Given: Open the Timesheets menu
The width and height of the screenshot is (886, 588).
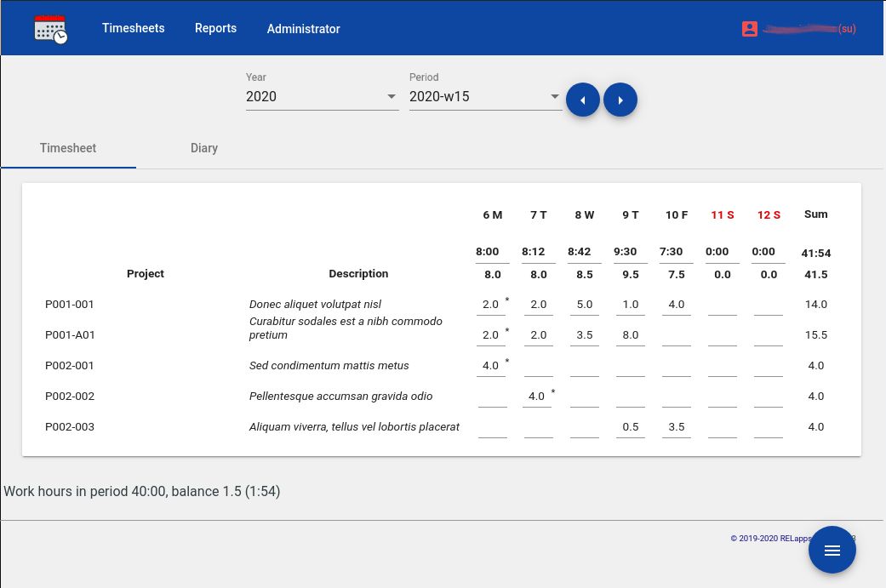Looking at the screenshot, I should 134,28.
